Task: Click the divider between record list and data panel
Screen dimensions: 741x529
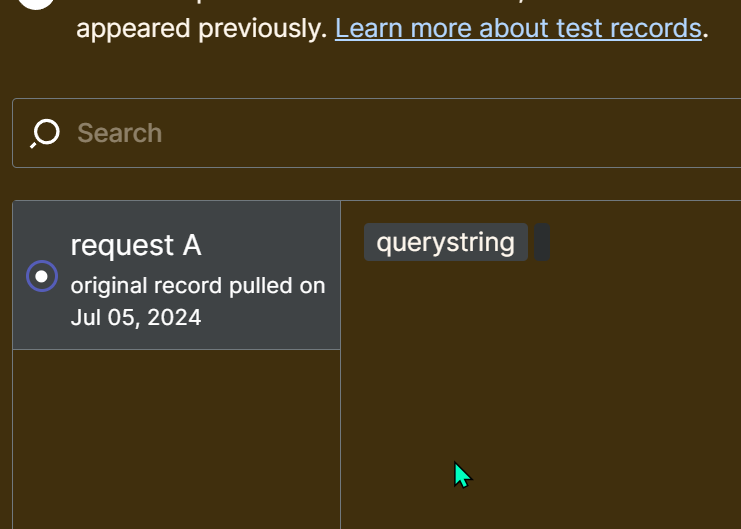Action: (341, 365)
